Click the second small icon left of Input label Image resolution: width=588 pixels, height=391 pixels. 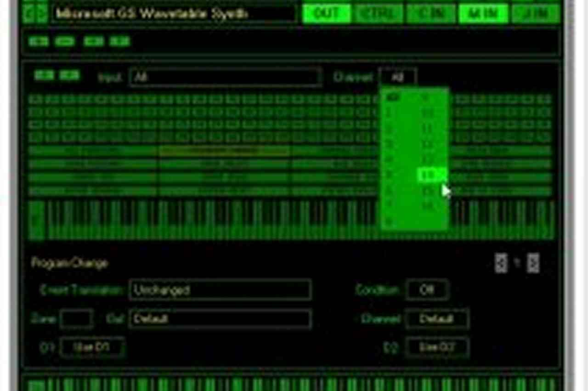click(x=69, y=75)
